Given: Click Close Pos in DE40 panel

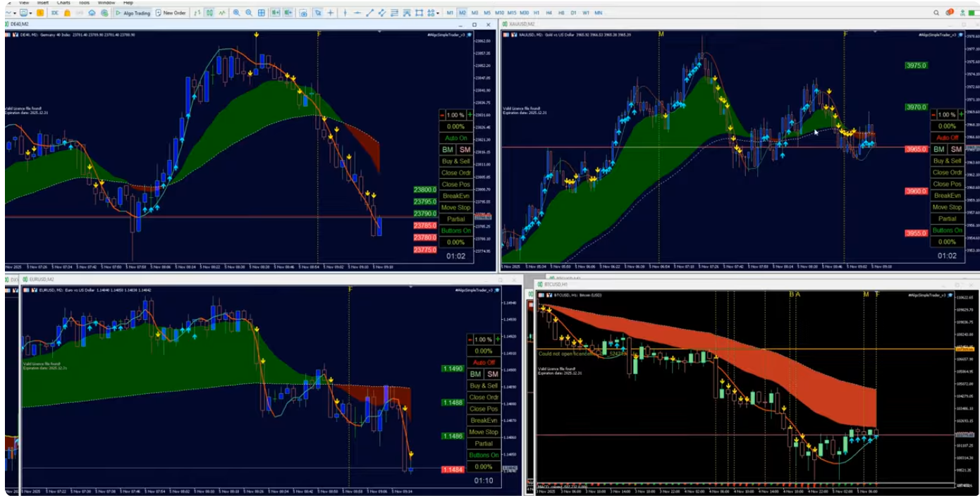Looking at the screenshot, I should point(455,185).
